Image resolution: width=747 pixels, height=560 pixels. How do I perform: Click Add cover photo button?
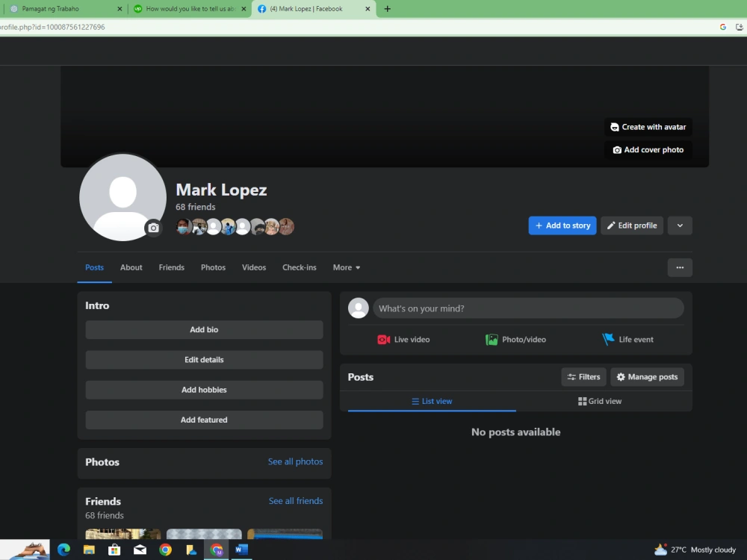tap(648, 150)
